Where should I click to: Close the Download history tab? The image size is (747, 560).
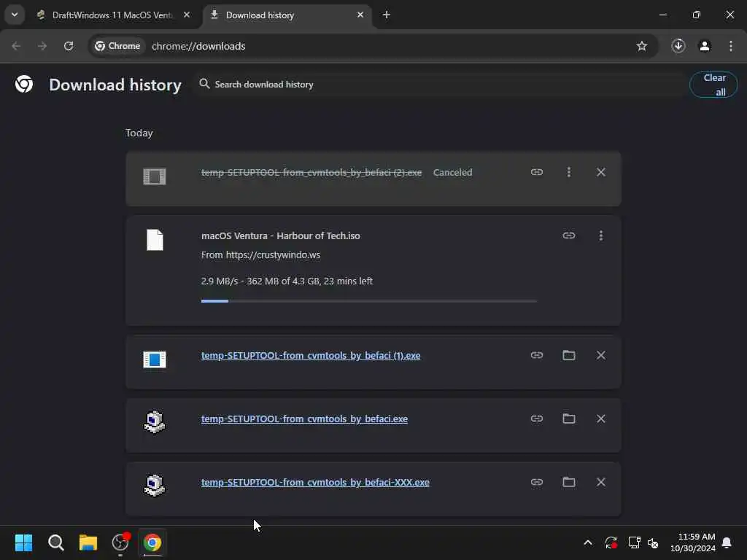[x=360, y=15]
